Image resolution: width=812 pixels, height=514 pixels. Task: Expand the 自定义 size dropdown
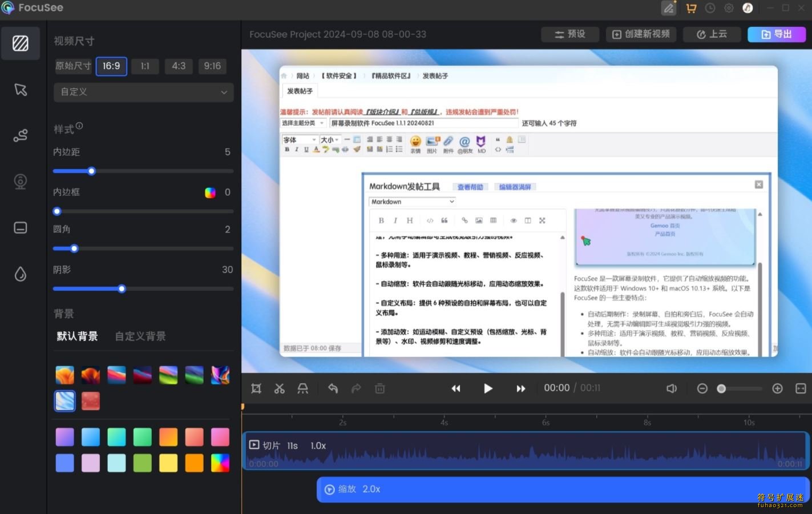coord(144,92)
